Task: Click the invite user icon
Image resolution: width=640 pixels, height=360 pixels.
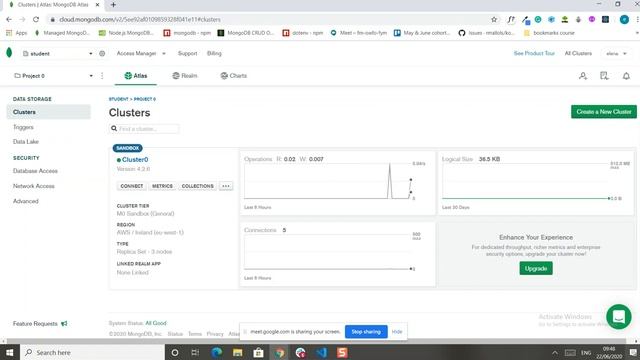Action: coord(583,76)
